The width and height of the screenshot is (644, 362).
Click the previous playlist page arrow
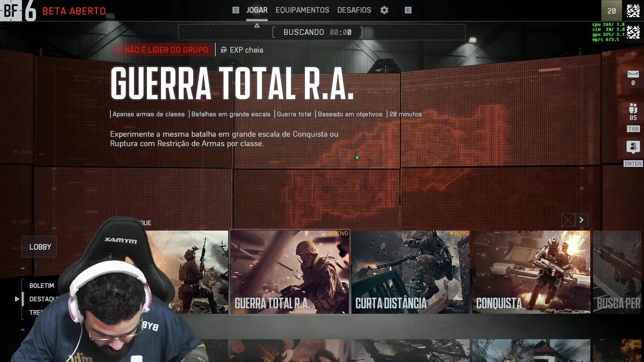pos(568,220)
